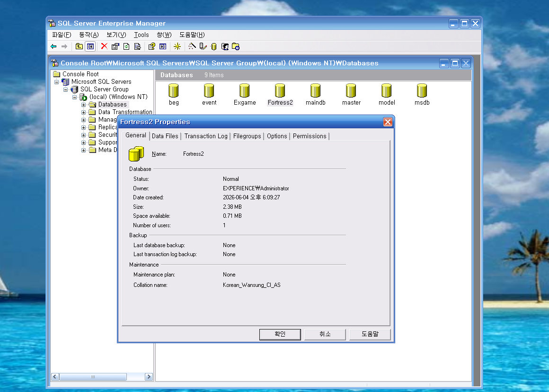Open the 동작(A) menu
Image resolution: width=549 pixels, height=392 pixels.
pos(89,35)
